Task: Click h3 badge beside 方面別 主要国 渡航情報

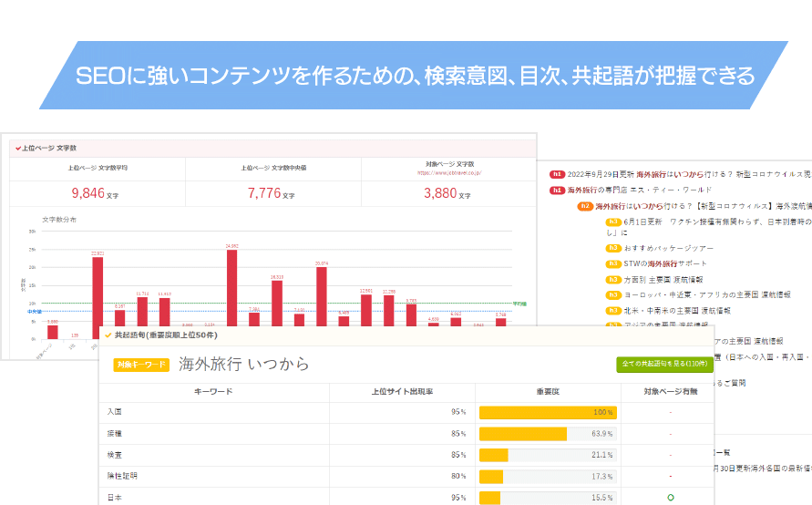Action: click(613, 279)
